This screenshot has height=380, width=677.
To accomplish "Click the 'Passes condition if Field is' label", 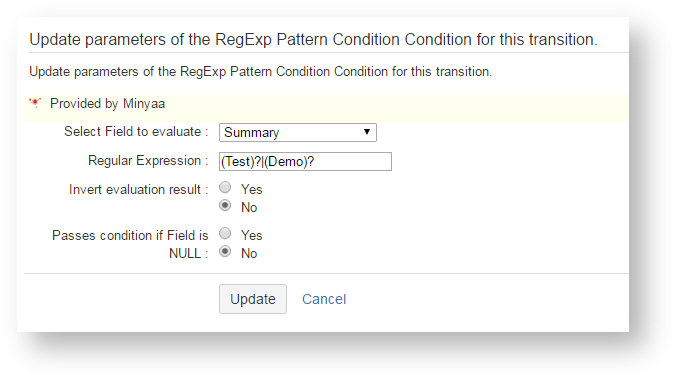I will point(130,235).
